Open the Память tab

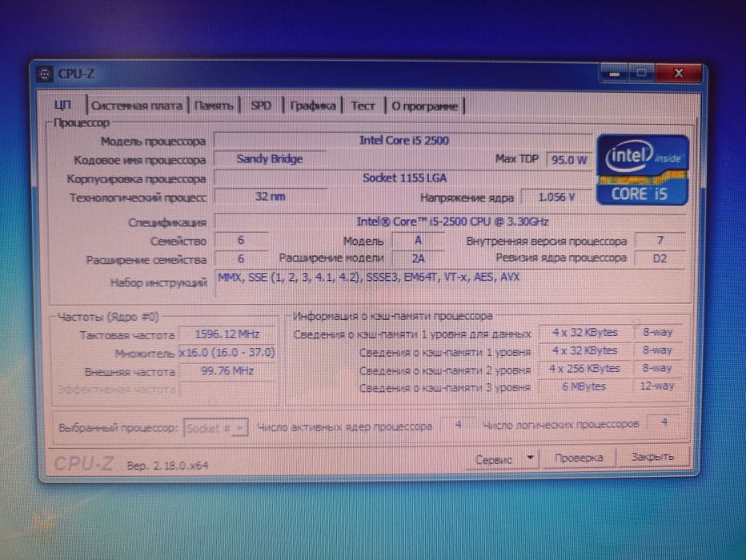pyautogui.click(x=214, y=106)
